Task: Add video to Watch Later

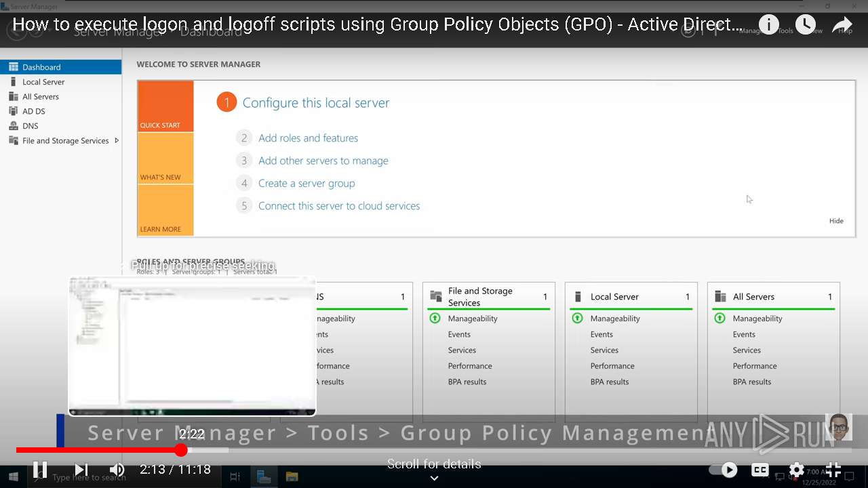Action: click(x=805, y=25)
